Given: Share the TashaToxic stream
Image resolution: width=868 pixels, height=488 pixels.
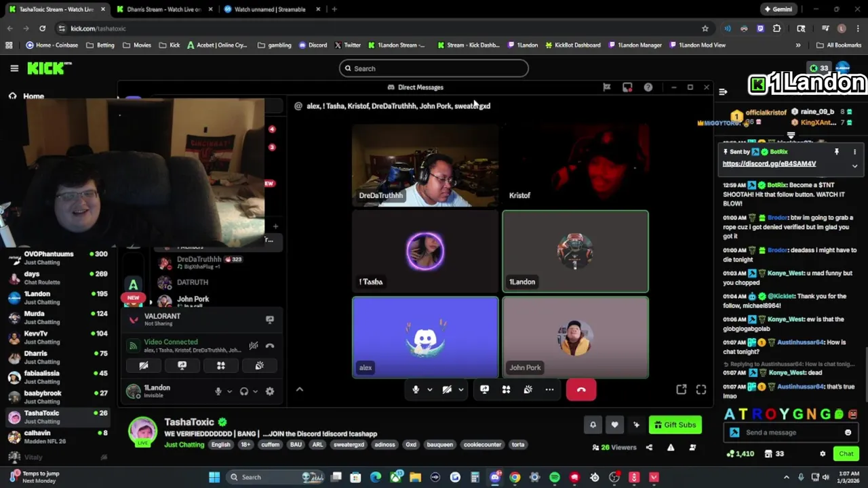Looking at the screenshot, I should tap(649, 447).
